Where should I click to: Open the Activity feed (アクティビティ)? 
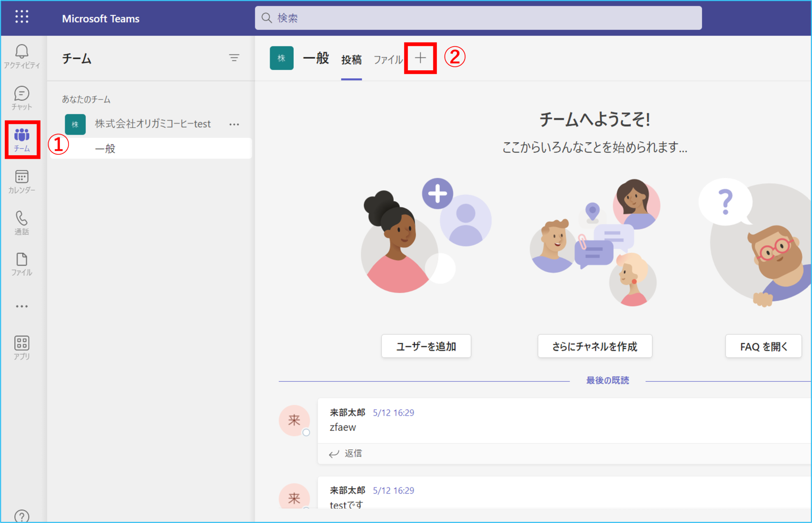pyautogui.click(x=22, y=56)
